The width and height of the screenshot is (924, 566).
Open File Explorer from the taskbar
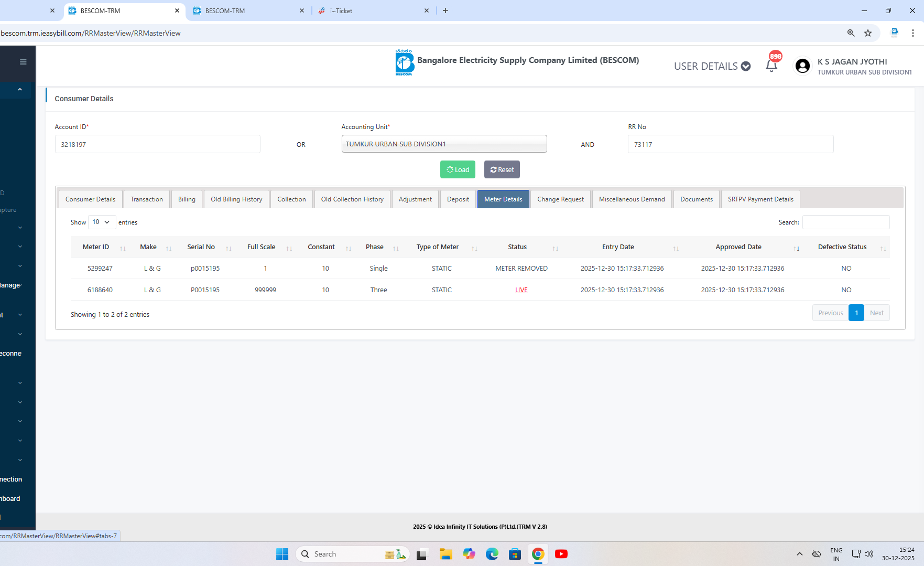click(445, 554)
